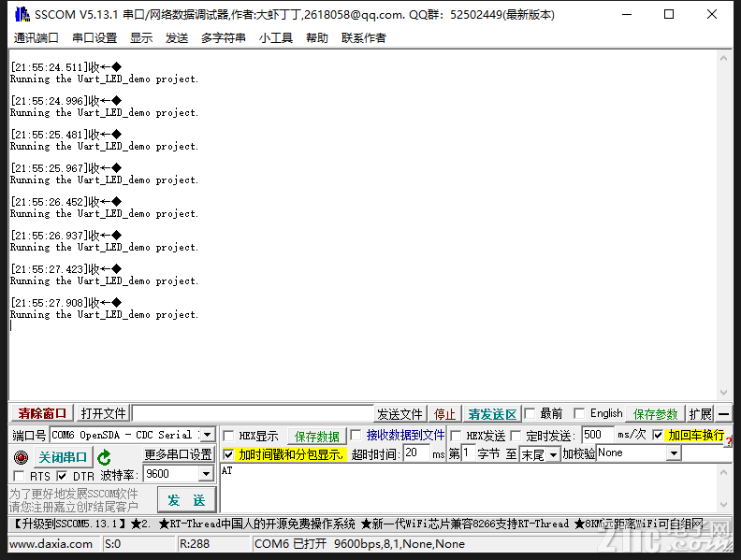Click the 500 ms interval field
The width and height of the screenshot is (741, 560).
(x=597, y=435)
